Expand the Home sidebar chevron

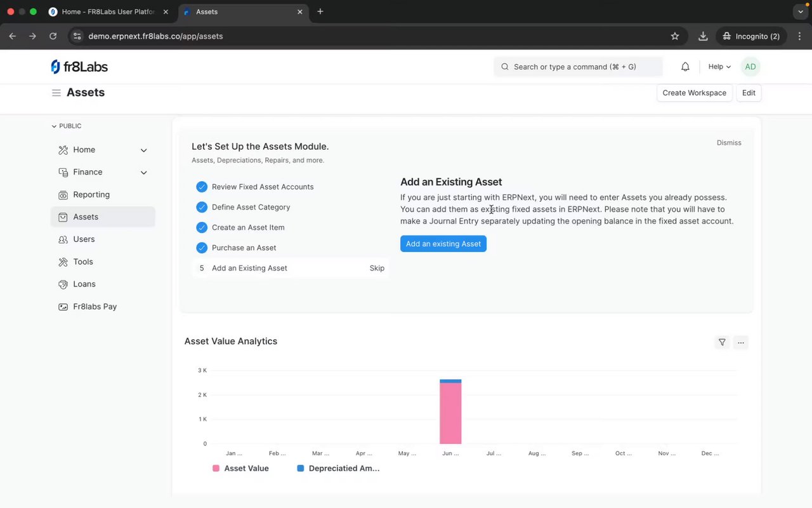[x=144, y=150]
